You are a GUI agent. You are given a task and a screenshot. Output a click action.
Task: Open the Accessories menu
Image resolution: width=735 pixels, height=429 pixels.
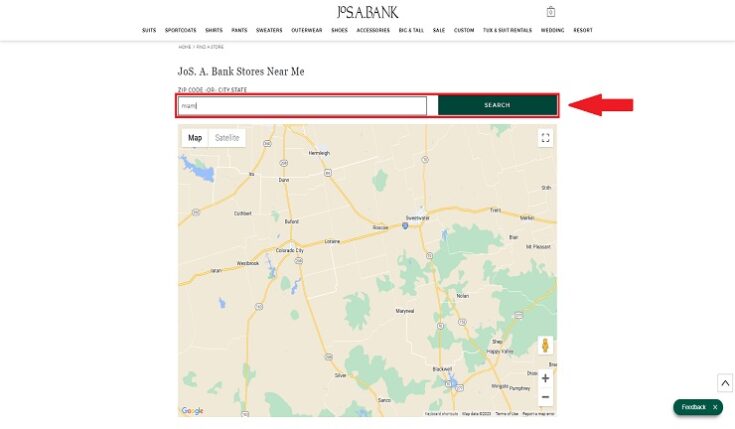(x=373, y=30)
